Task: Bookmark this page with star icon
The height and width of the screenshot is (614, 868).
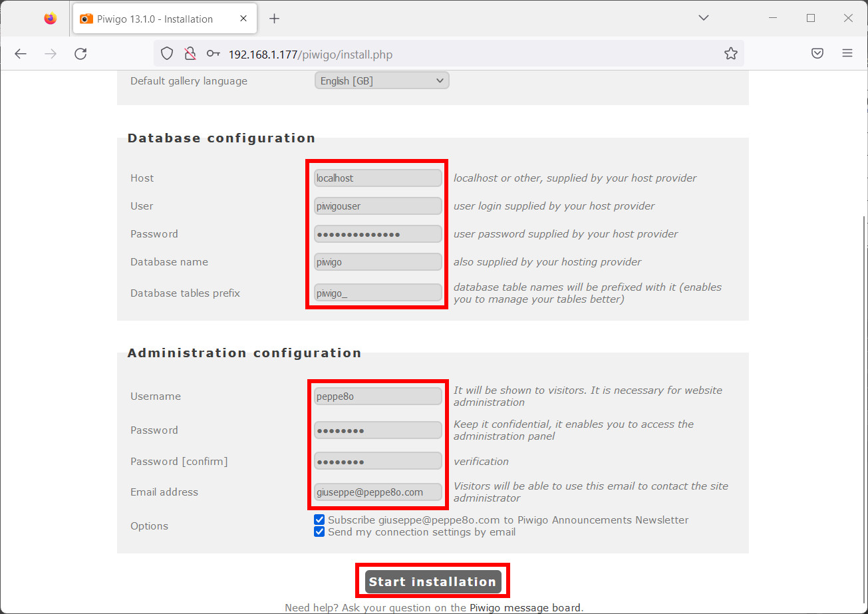Action: 731,54
